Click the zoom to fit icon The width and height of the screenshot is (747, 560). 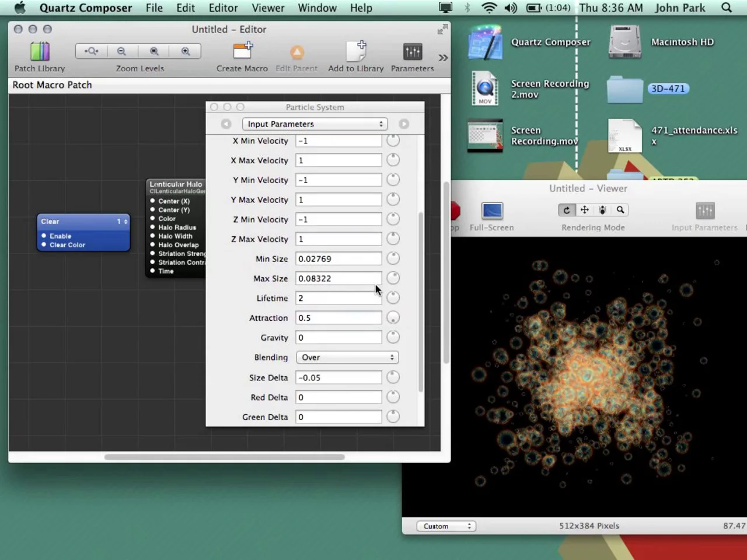pyautogui.click(x=92, y=51)
